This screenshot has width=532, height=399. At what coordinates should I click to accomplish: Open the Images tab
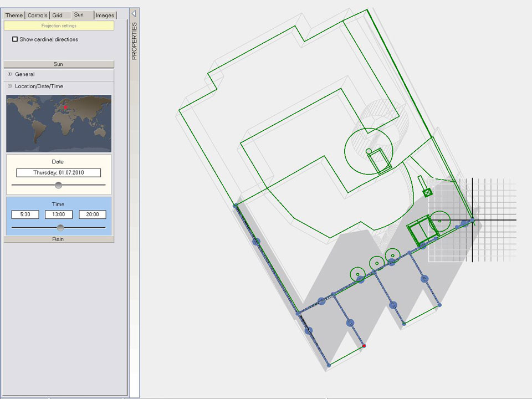pyautogui.click(x=105, y=15)
